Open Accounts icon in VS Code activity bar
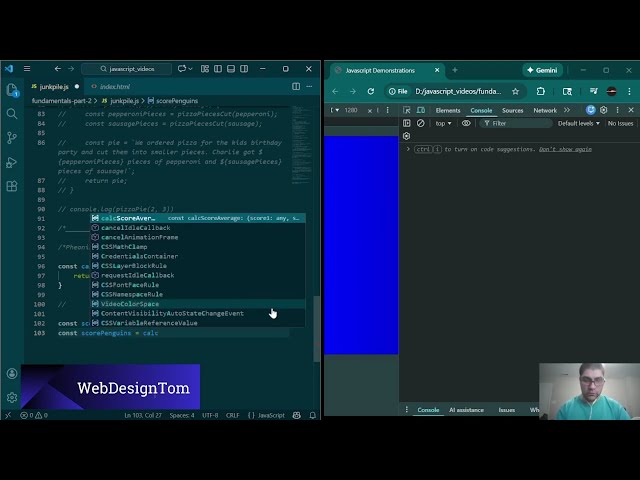Screen dimensions: 640x480 click(x=12, y=373)
